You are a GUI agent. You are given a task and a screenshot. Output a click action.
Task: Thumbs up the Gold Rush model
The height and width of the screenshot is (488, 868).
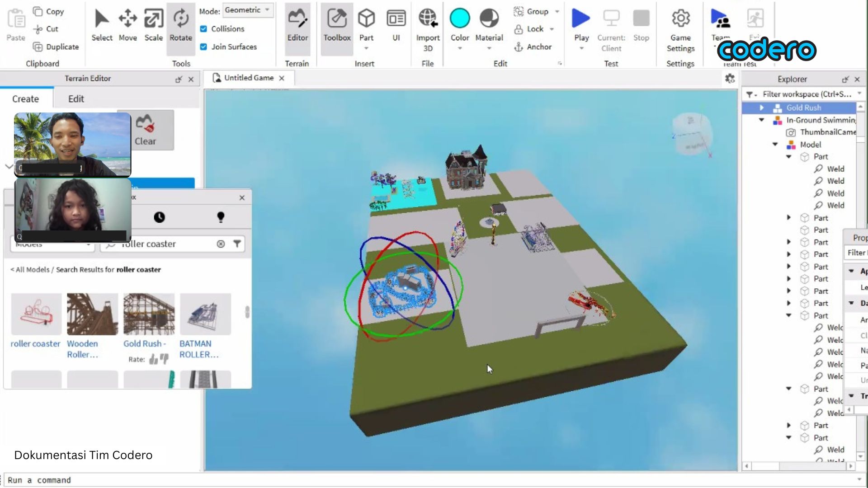(153, 359)
